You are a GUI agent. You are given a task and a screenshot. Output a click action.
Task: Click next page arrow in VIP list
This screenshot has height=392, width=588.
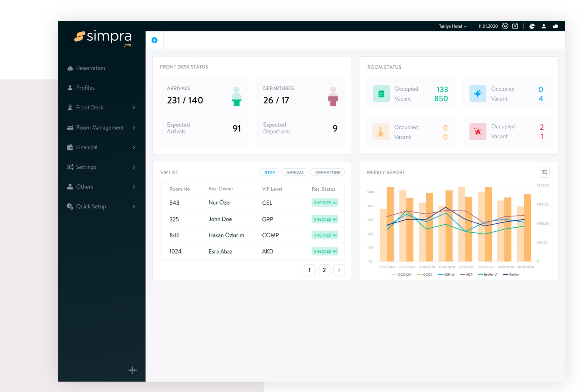click(x=339, y=270)
